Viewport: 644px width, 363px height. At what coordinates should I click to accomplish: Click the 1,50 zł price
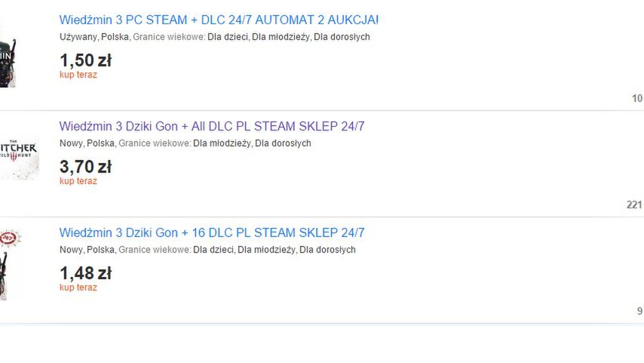(85, 60)
